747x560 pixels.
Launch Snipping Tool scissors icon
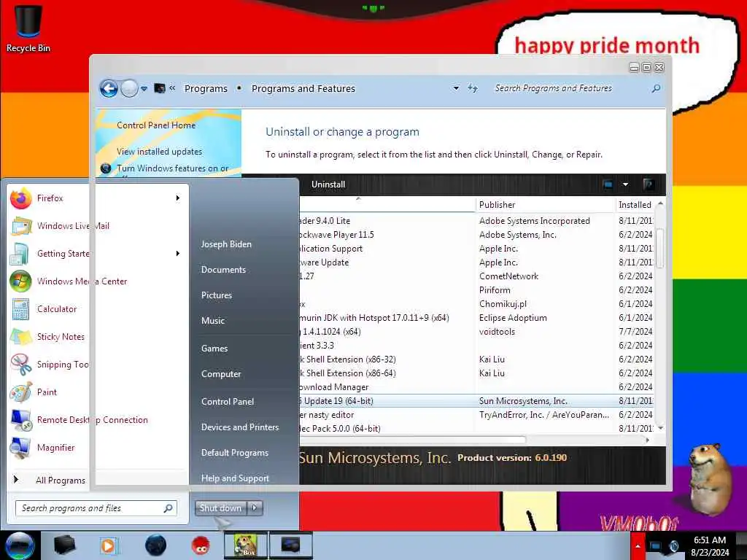click(x=21, y=365)
